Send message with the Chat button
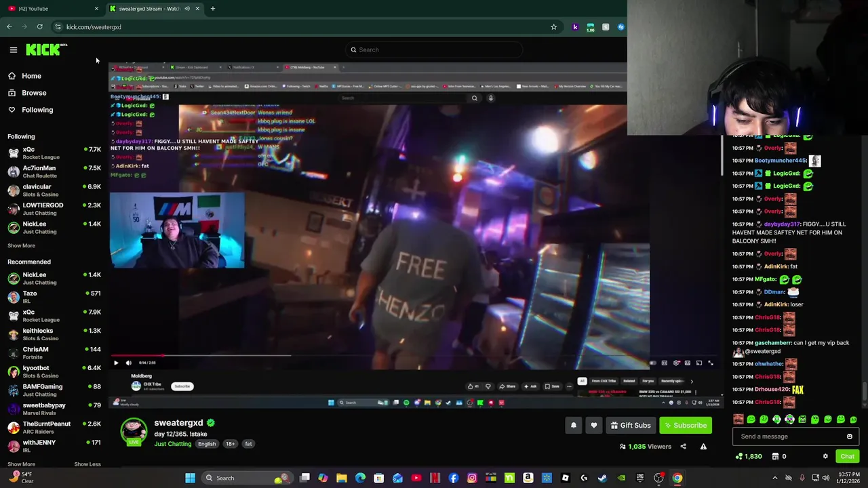The image size is (868, 488). [848, 456]
